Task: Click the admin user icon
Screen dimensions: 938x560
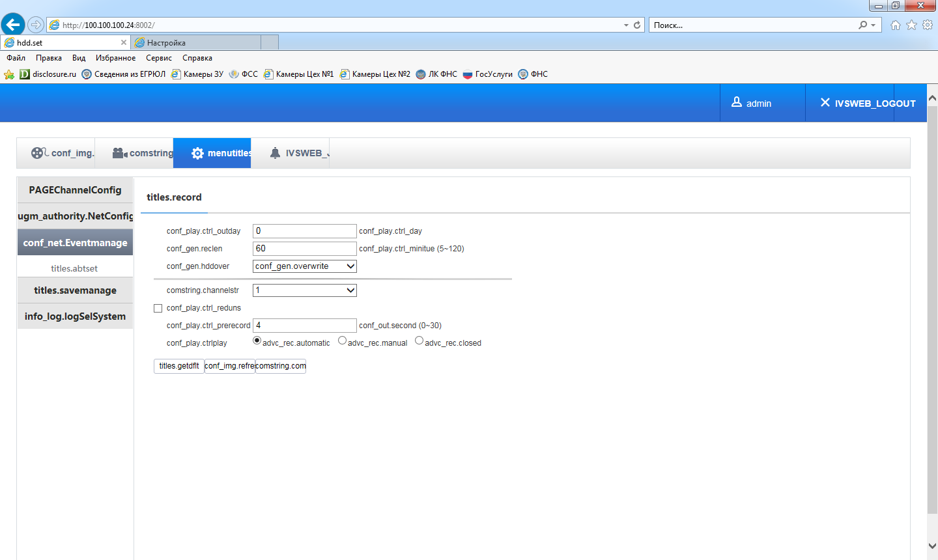Action: click(737, 102)
